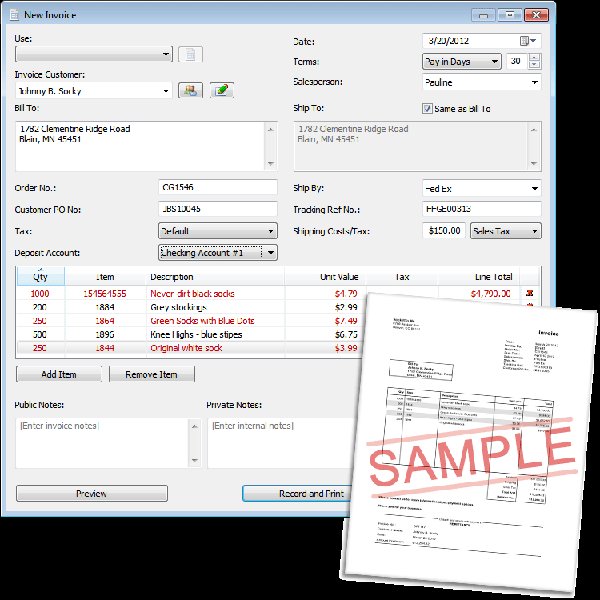This screenshot has width=600, height=600.
Task: Click in the Order No. field
Action: coord(218,188)
